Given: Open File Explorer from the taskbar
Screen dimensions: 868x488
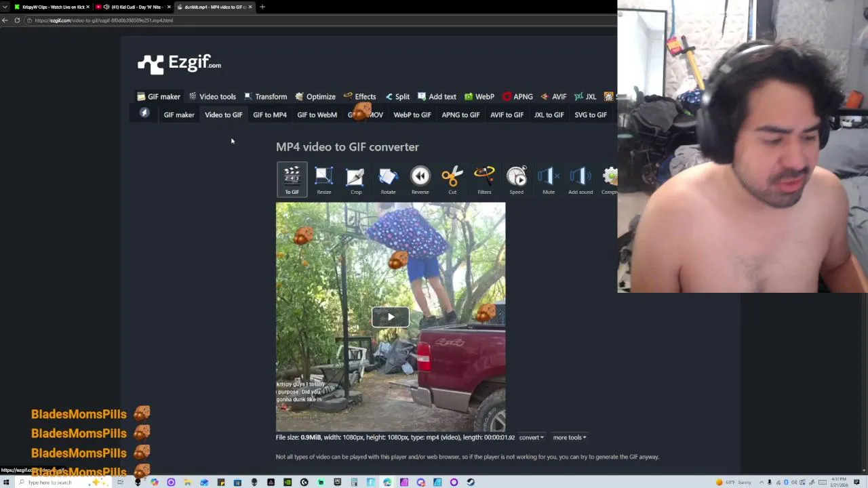Looking at the screenshot, I should (187, 482).
